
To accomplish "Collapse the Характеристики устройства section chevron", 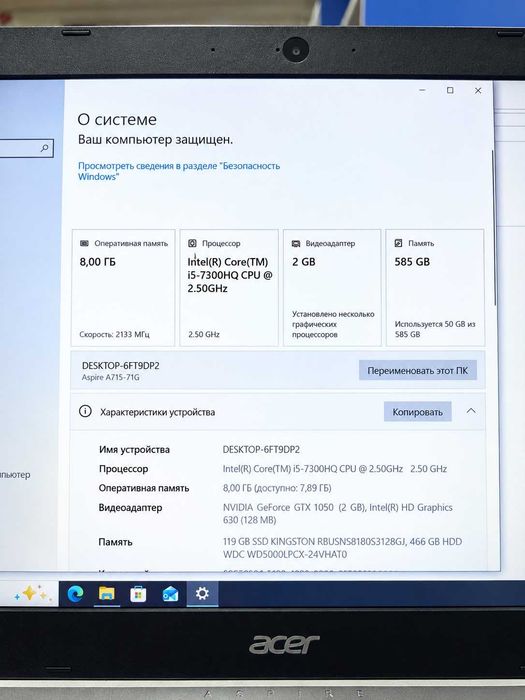I will click(x=471, y=411).
